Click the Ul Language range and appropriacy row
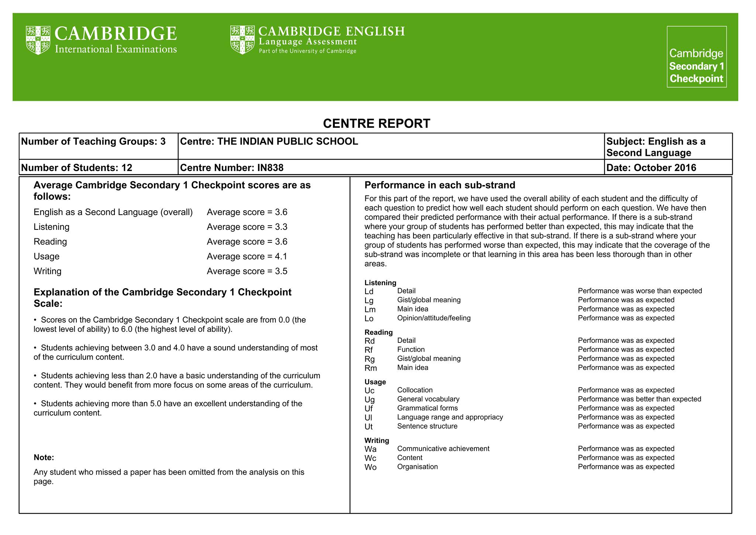The width and height of the screenshot is (756, 535). (x=519, y=418)
